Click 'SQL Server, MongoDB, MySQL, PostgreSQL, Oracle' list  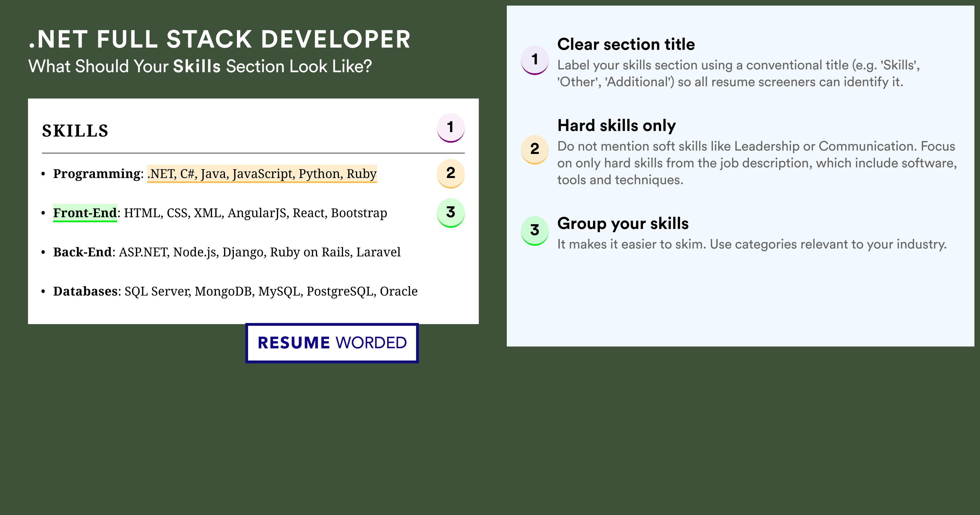click(271, 291)
